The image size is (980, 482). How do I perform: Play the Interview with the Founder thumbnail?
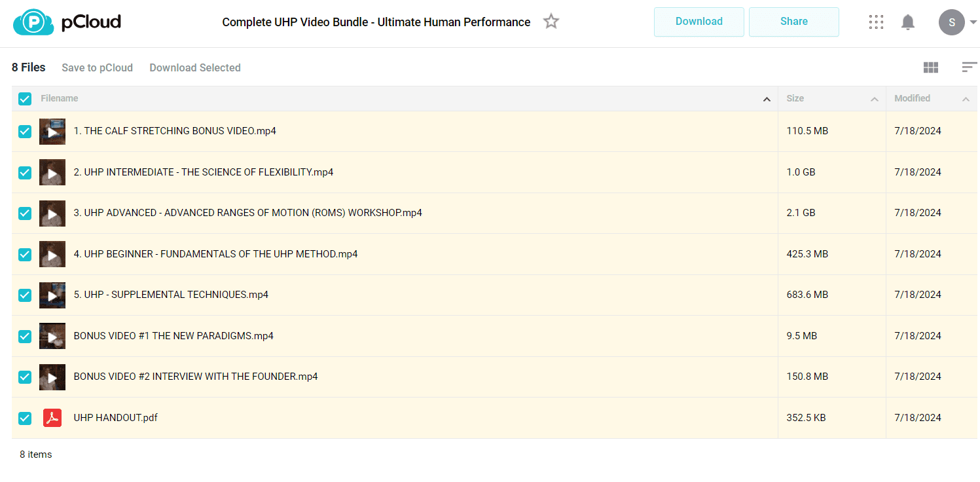pyautogui.click(x=52, y=377)
